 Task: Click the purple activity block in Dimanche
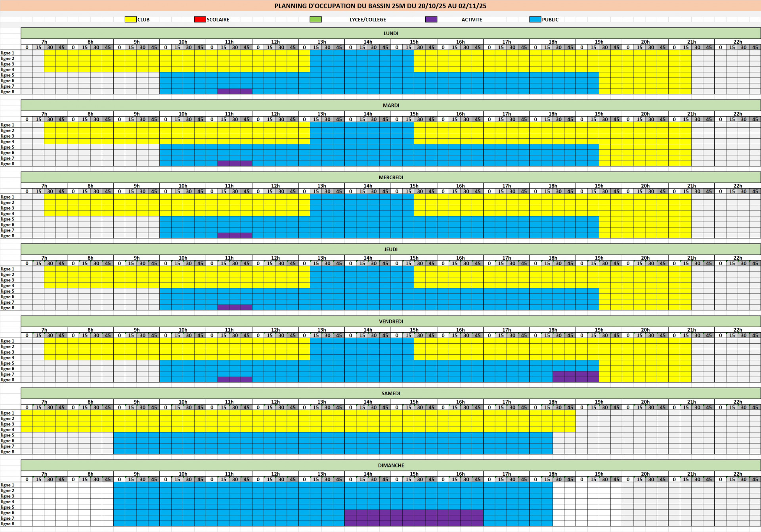tap(413, 518)
